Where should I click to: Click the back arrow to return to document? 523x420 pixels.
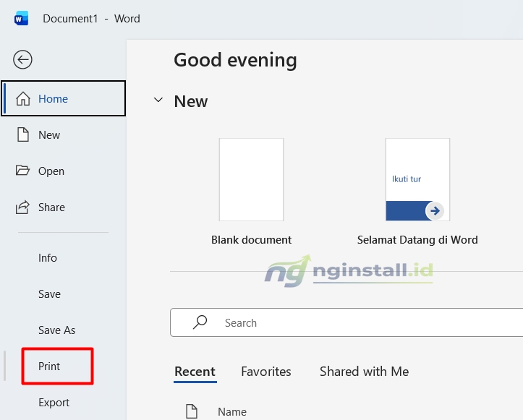22,60
